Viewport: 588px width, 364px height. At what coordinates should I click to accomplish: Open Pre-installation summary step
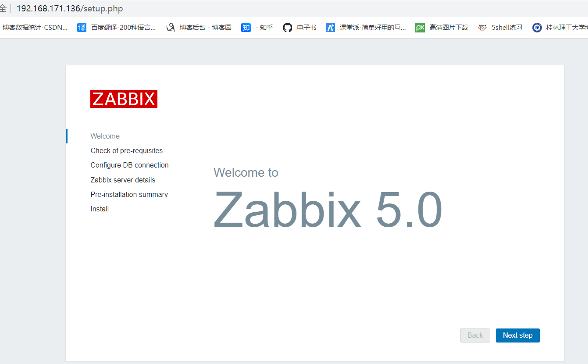[129, 194]
